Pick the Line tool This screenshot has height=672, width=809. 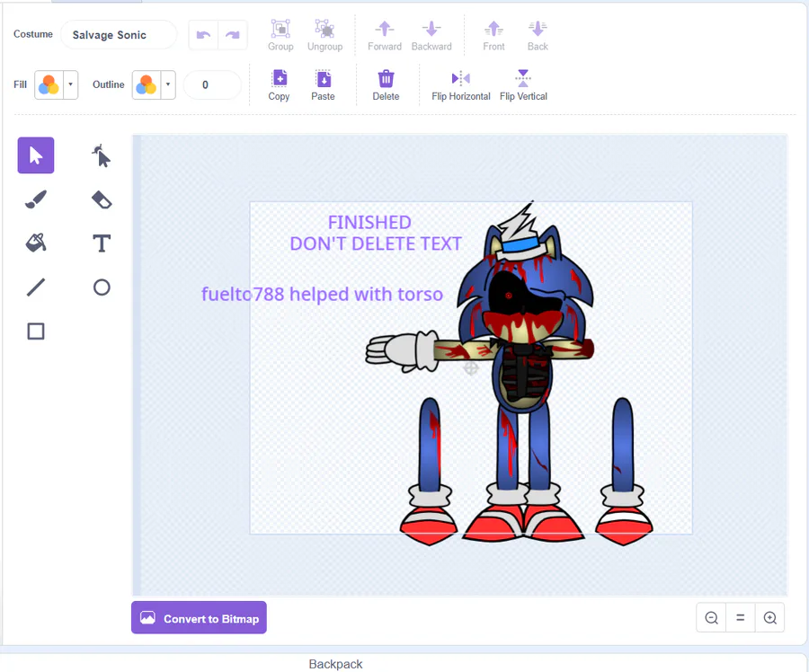click(36, 287)
